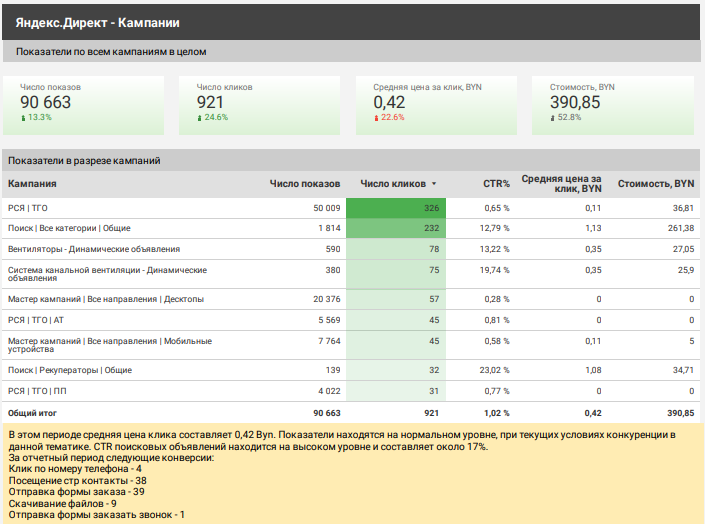Screen dimensions: 705x524
Task: Click the green trend arrow beside 24.6%
Action: click(x=200, y=118)
